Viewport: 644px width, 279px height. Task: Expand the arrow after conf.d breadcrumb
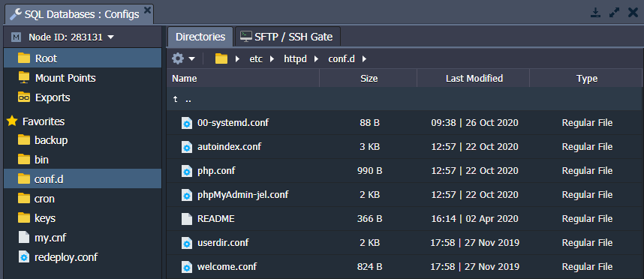[x=364, y=59]
